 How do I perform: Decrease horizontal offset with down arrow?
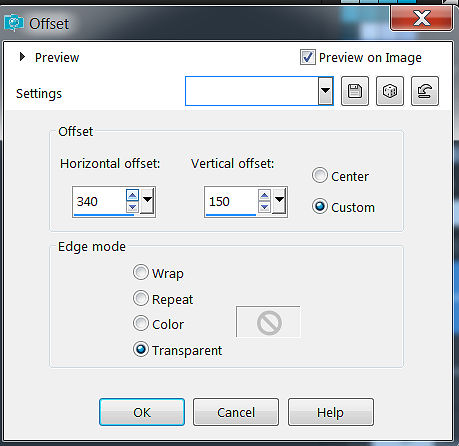click(x=132, y=207)
